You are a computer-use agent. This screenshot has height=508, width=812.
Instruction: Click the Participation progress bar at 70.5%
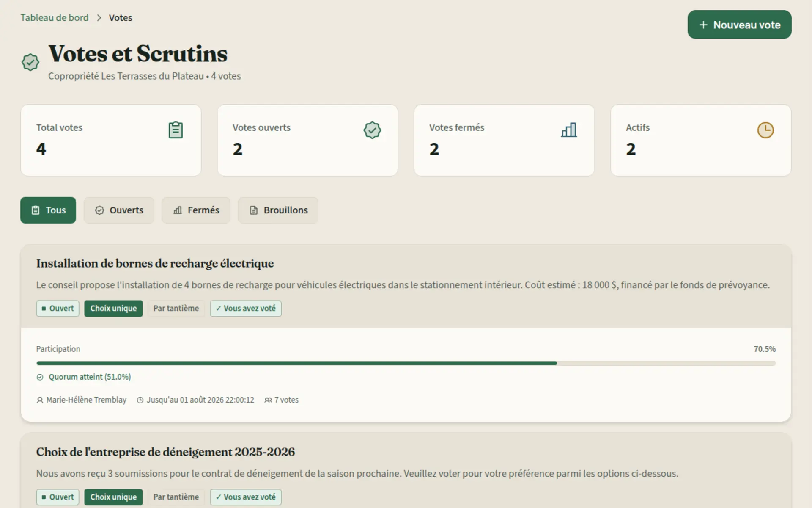coord(406,363)
